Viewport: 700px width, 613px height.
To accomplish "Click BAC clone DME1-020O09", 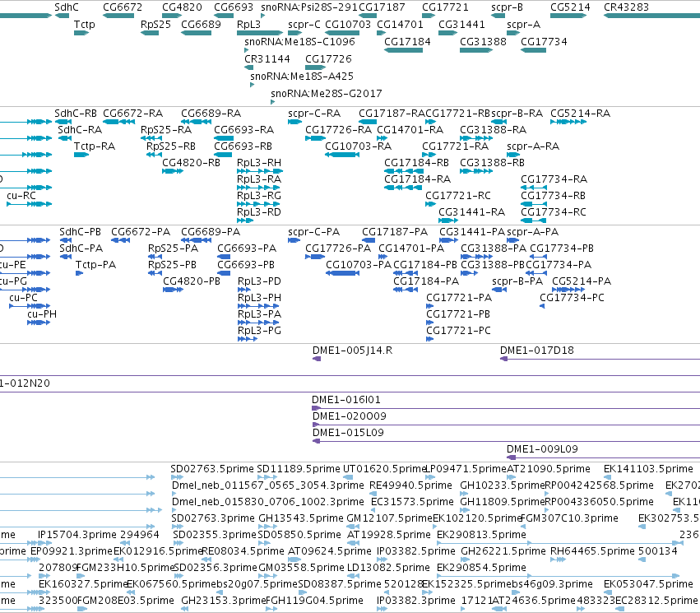I will [349, 417].
